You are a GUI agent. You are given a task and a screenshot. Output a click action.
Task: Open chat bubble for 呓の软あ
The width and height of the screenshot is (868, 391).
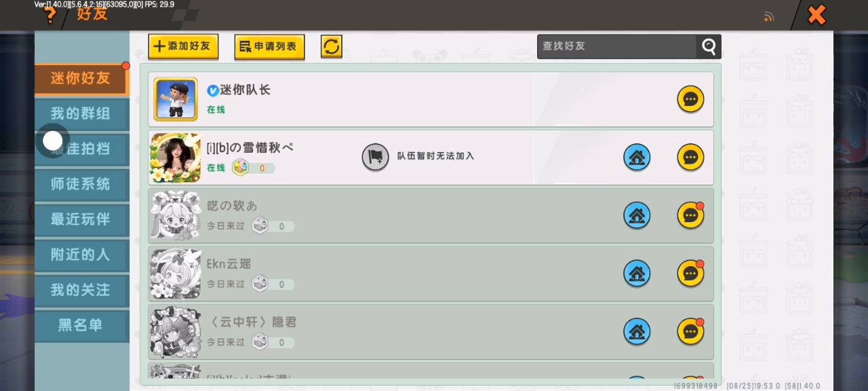[x=690, y=215]
